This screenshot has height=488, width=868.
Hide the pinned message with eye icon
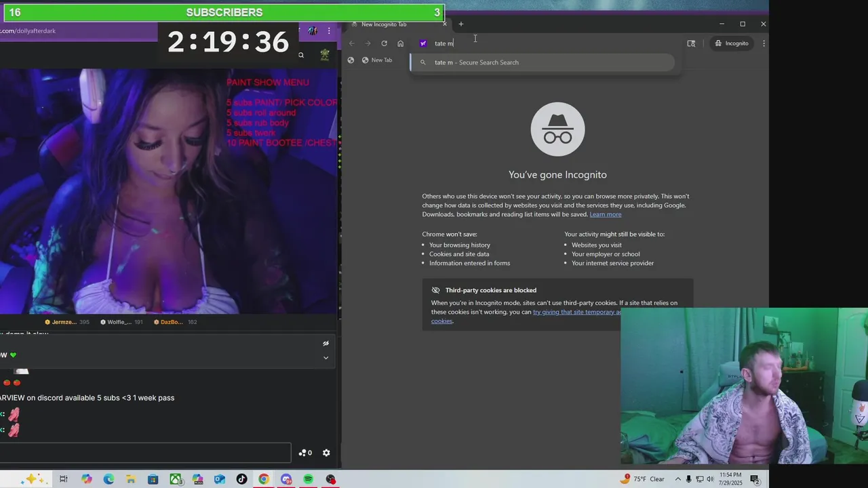coord(325,344)
